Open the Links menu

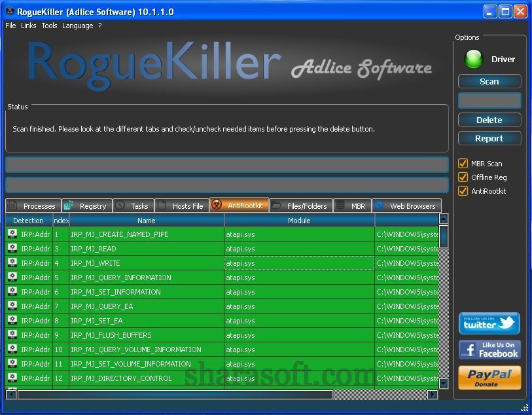click(29, 26)
